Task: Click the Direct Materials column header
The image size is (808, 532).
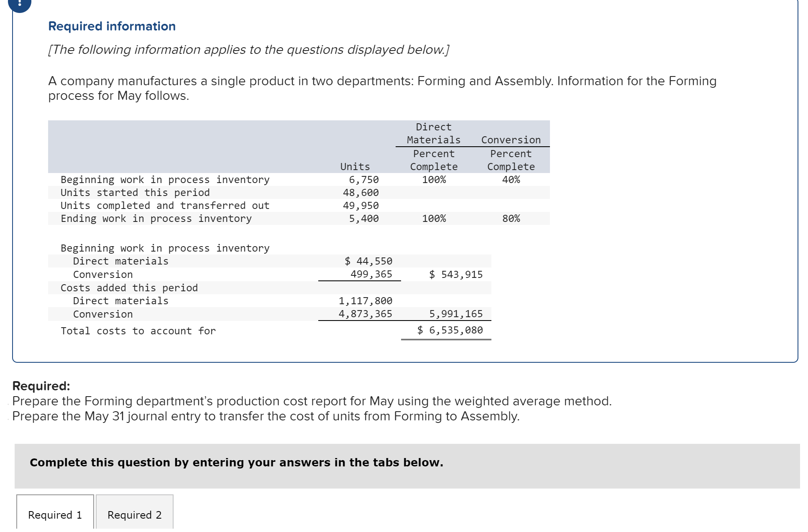Action: click(x=432, y=134)
